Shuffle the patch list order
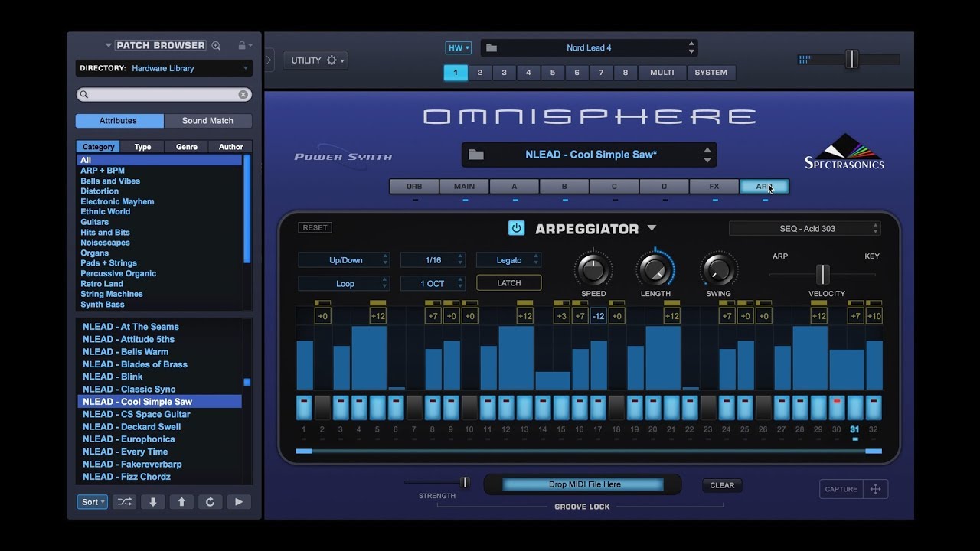 click(124, 502)
